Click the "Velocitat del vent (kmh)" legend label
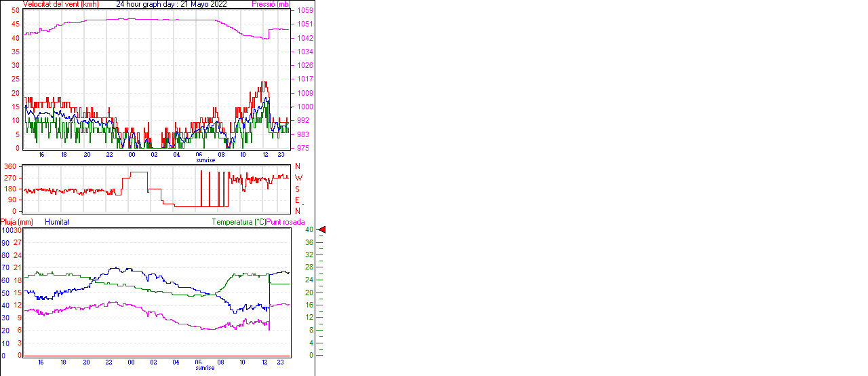Screen dimensions: 868x376 pos(61,4)
